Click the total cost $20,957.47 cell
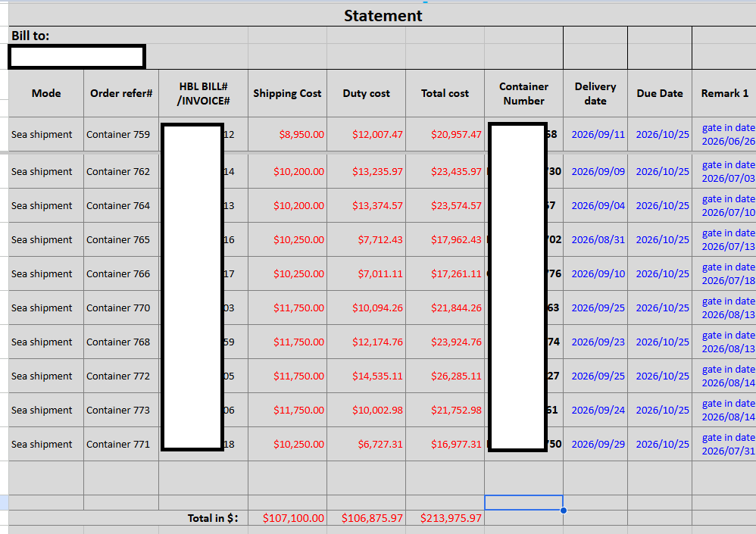Viewport: 756px width, 534px height. pyautogui.click(x=445, y=135)
